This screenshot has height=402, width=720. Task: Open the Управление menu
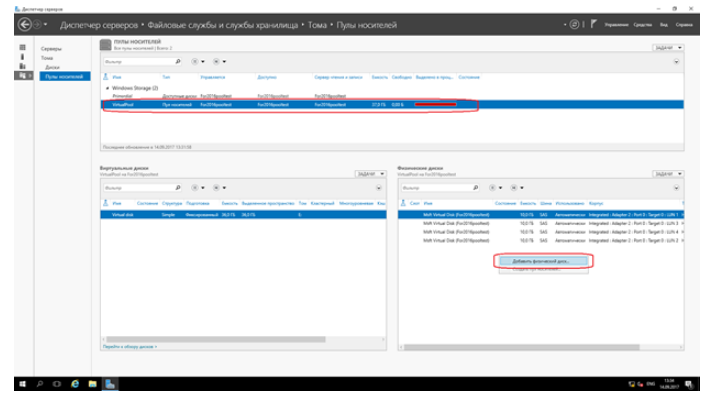point(617,23)
